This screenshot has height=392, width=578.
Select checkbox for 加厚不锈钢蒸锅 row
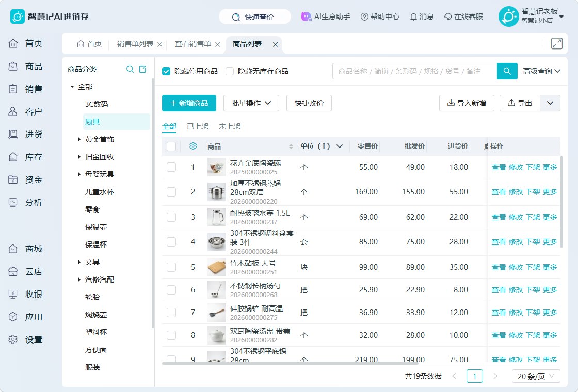click(x=171, y=191)
